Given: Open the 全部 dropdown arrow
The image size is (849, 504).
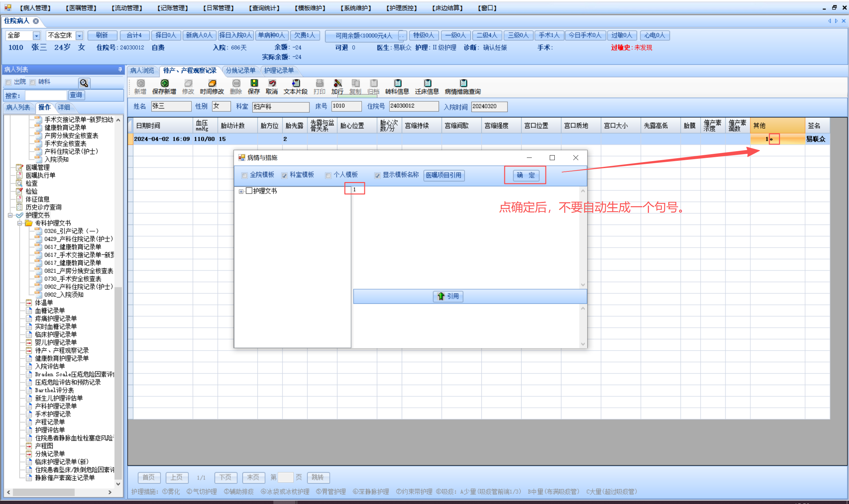Looking at the screenshot, I should (x=37, y=36).
